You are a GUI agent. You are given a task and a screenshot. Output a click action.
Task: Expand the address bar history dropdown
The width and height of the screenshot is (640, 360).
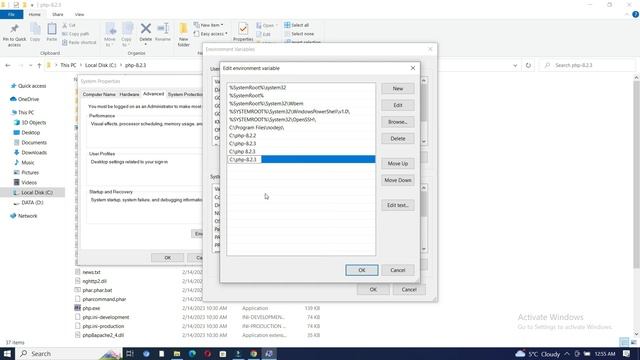(x=515, y=65)
